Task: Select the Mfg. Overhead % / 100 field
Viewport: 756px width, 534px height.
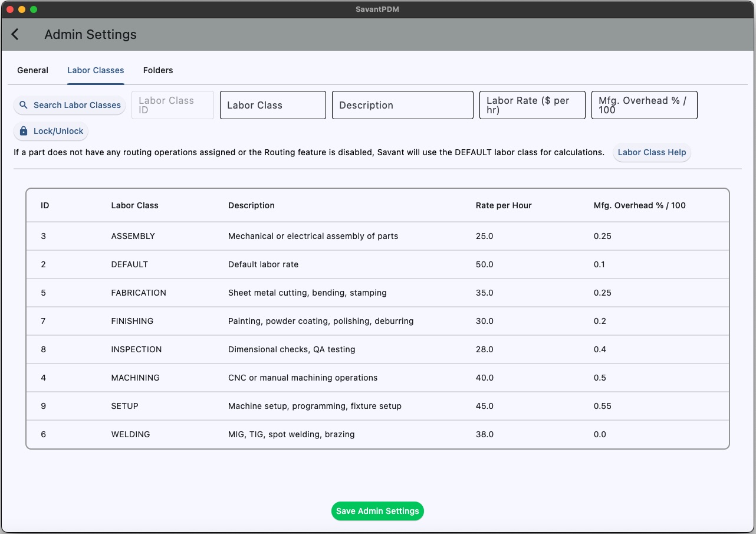Action: [644, 105]
